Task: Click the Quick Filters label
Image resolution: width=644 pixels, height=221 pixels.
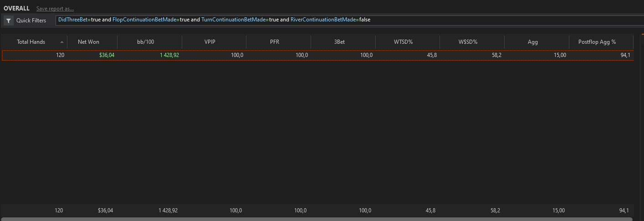Action: [31, 21]
